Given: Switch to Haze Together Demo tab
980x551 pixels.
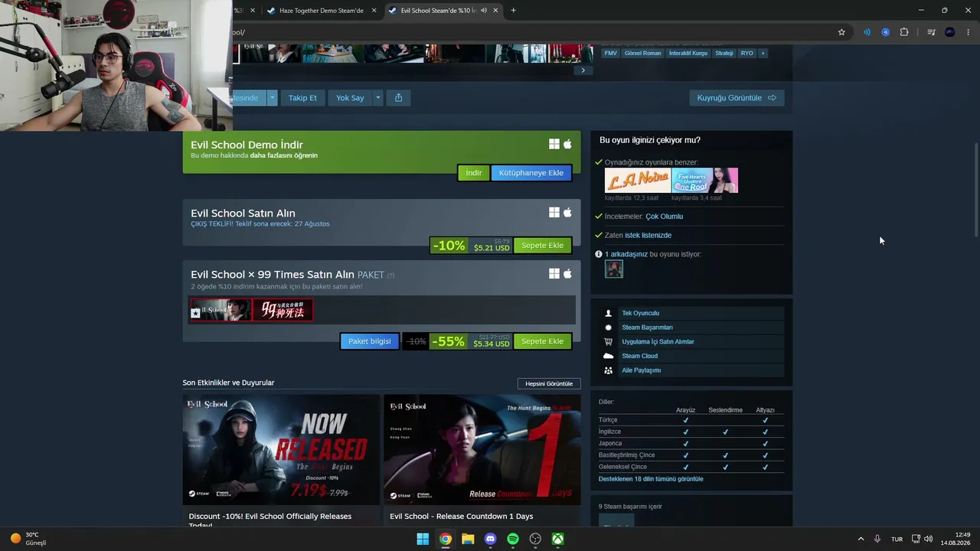Looking at the screenshot, I should 321,11.
